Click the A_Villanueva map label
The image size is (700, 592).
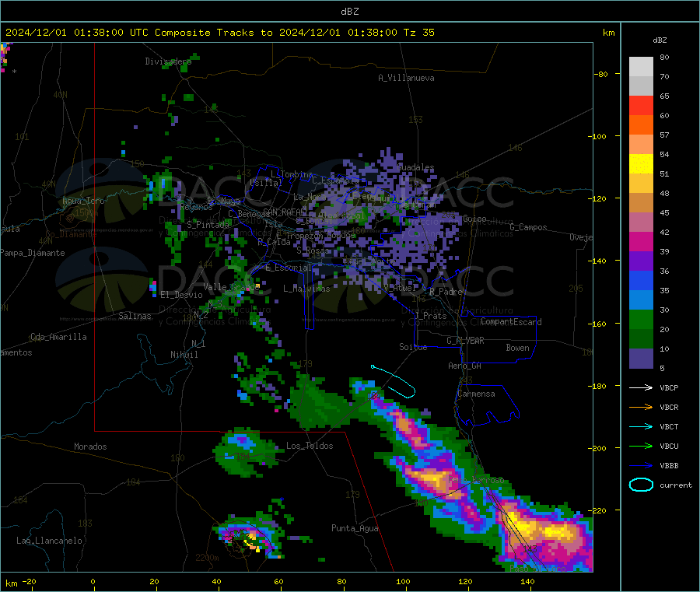coord(406,78)
